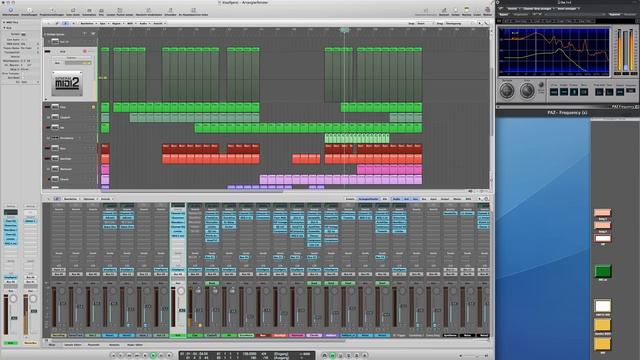Screen dimensions: 640x360
Task: Click volume fader of highlighted mixer channel
Action: tap(182, 310)
